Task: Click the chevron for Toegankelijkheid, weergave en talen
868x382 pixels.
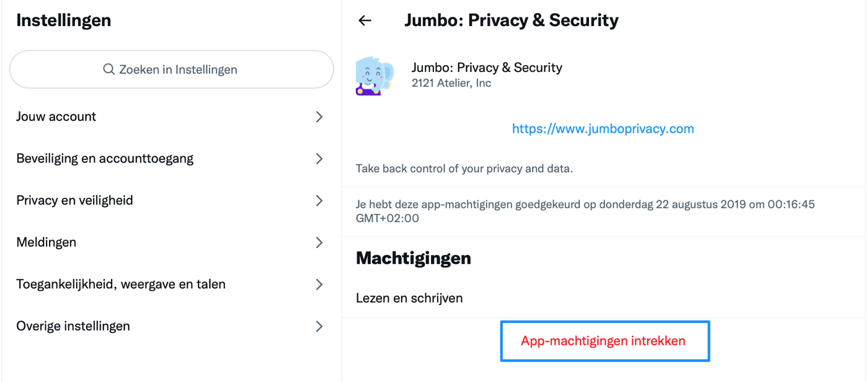Action: click(x=319, y=284)
